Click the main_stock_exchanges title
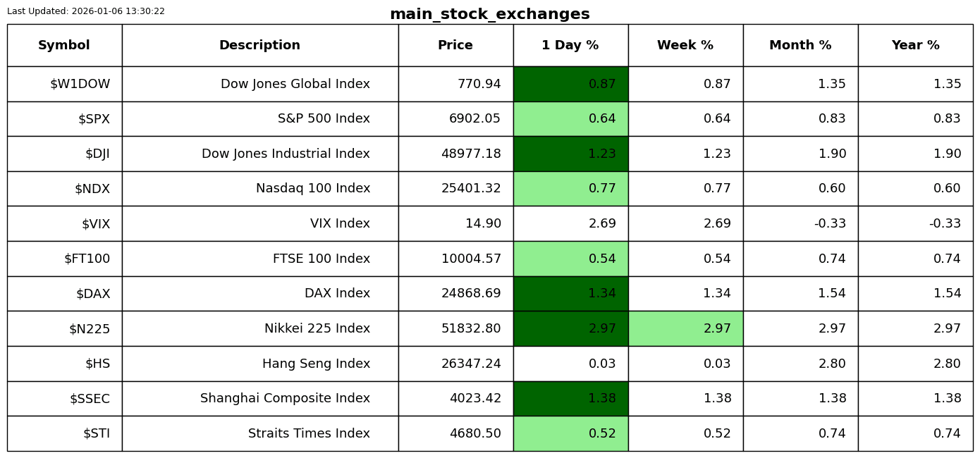Viewport: 980px width, 458px height. tap(489, 15)
